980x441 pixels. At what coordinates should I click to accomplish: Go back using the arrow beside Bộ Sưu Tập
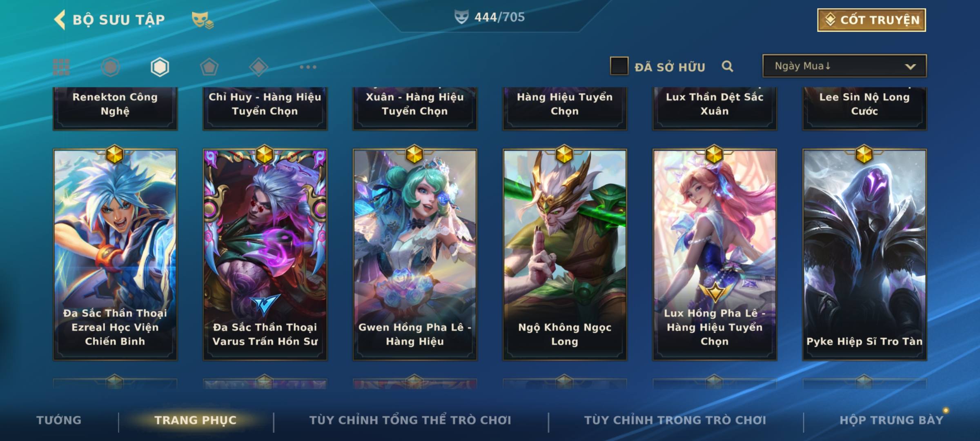tap(60, 20)
